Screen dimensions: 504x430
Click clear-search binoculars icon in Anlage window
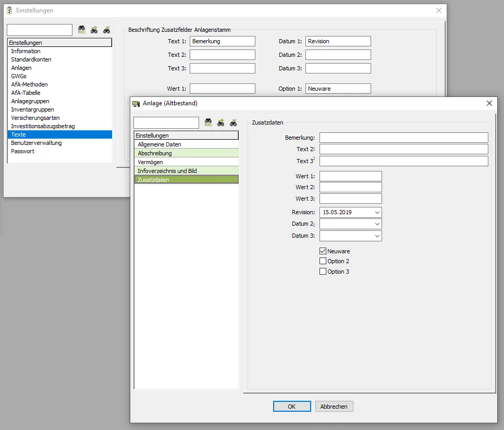233,122
